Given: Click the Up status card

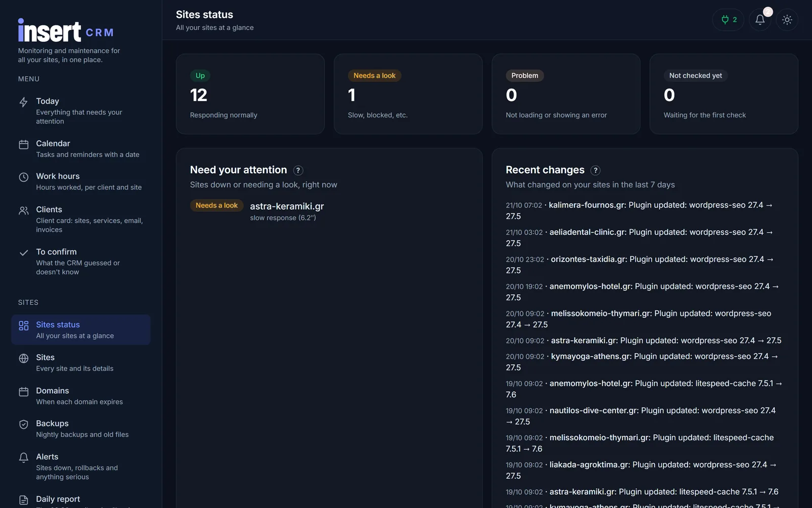Looking at the screenshot, I should 250,94.
